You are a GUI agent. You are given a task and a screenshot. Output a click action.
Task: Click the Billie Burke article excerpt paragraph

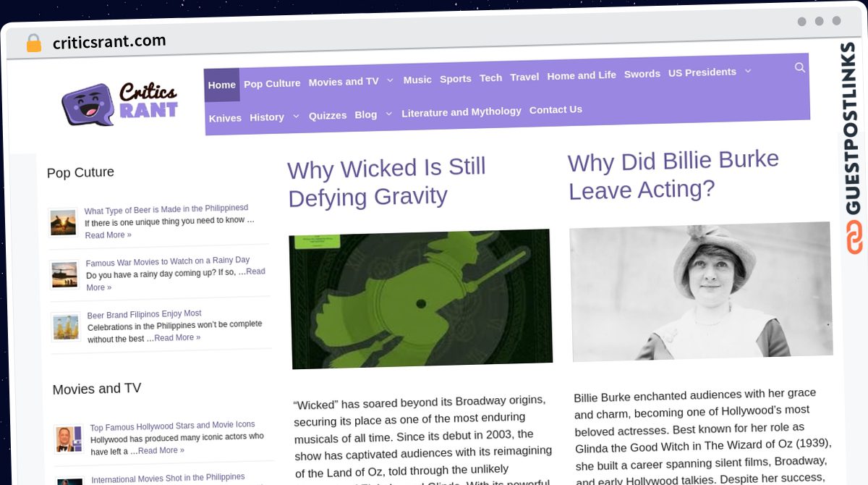(703, 436)
